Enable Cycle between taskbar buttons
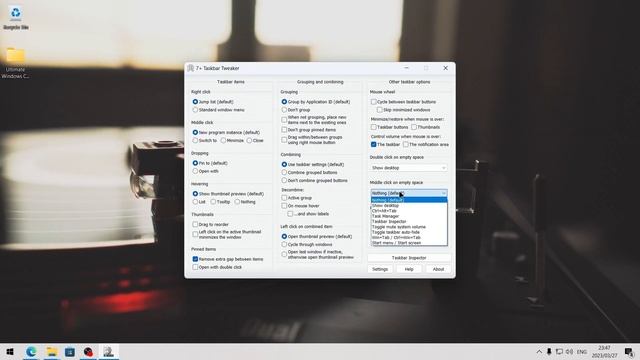This screenshot has height=360, width=640. [x=403, y=102]
